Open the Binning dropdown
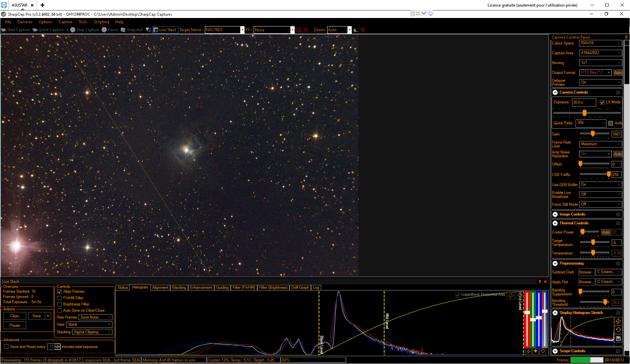630x364 pixels. [x=600, y=63]
